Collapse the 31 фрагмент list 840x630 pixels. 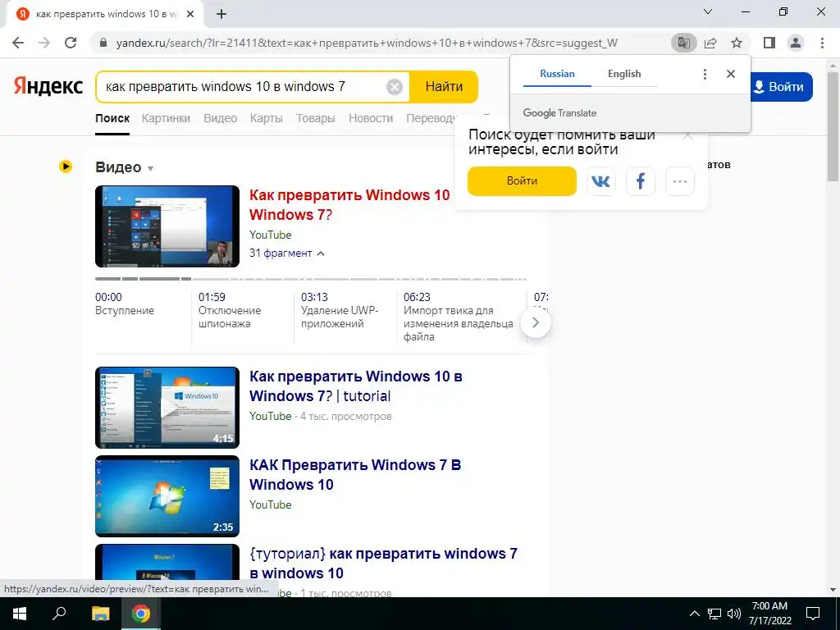[287, 253]
